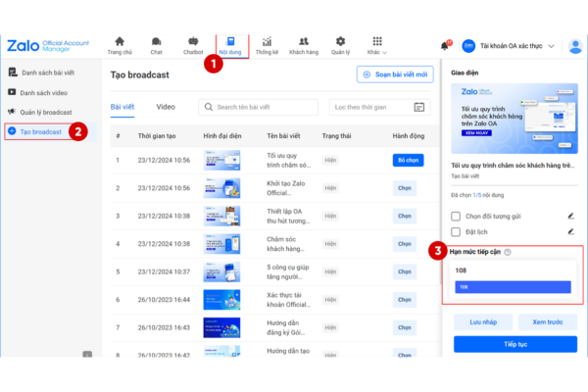
Task: Click the Giao diện preview banner image
Action: coord(514,119)
